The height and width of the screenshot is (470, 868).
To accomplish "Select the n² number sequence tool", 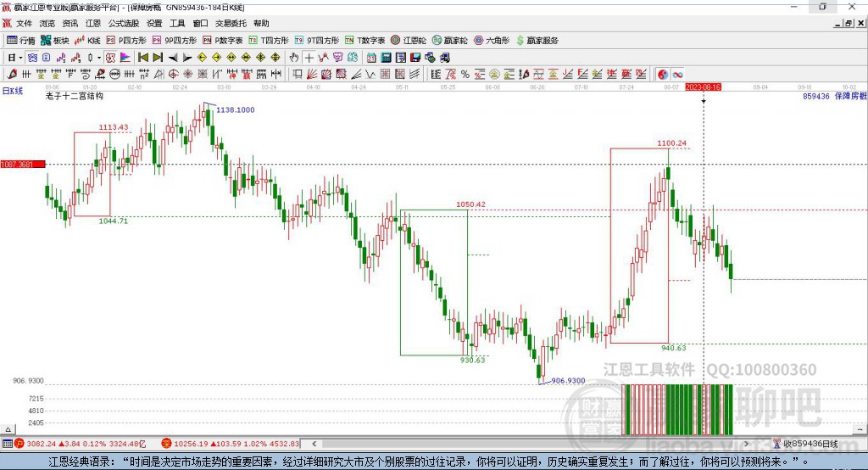I will click(x=144, y=74).
